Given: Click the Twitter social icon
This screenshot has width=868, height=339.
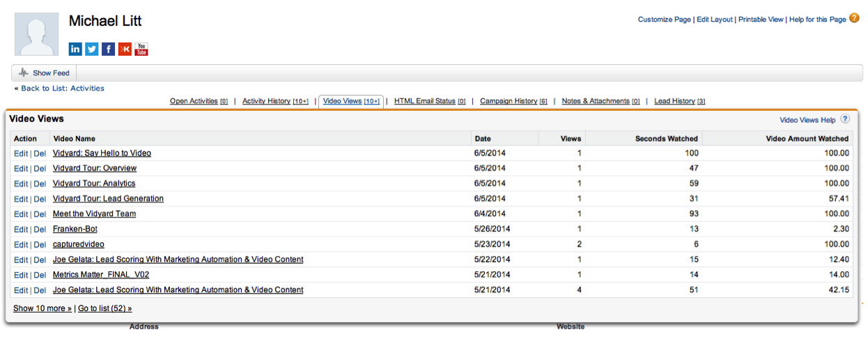Looking at the screenshot, I should pyautogui.click(x=92, y=49).
